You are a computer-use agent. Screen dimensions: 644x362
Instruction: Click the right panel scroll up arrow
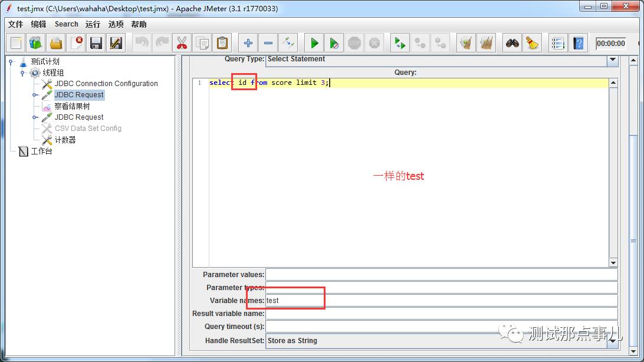point(633,61)
